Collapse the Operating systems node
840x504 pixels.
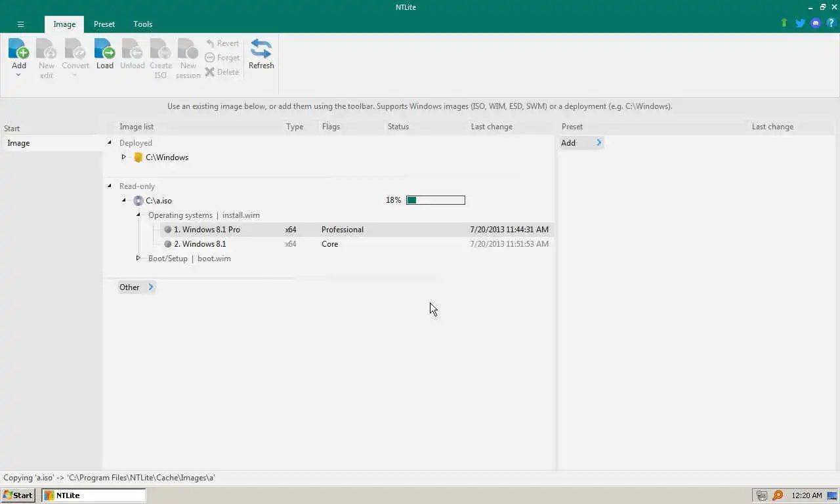pos(138,215)
